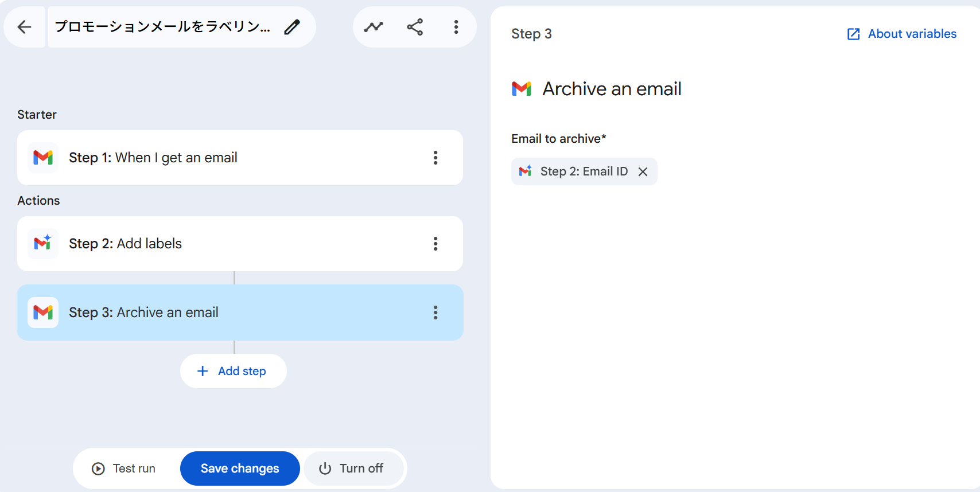Image resolution: width=980 pixels, height=492 pixels.
Task: Open the flow's three-dot overflow menu
Action: 456,27
